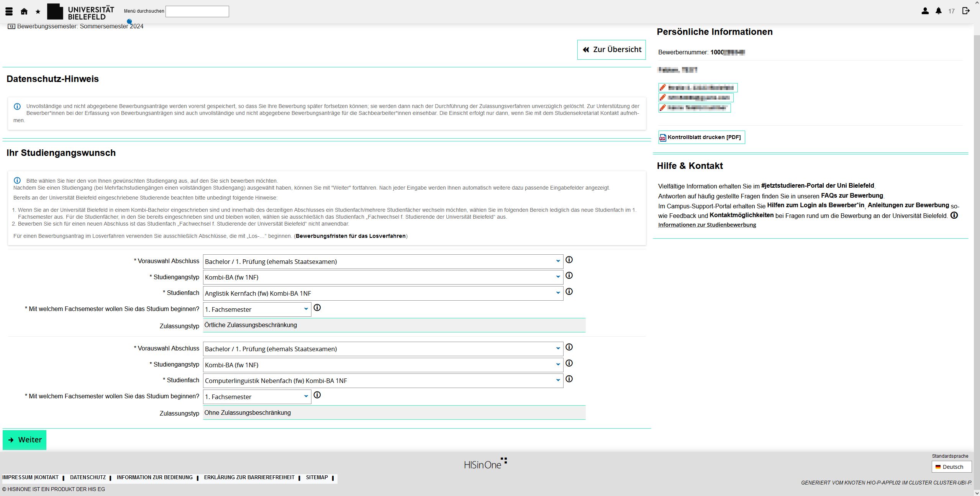980x496 pixels.
Task: Click the HISinOne footer logo
Action: click(486, 463)
